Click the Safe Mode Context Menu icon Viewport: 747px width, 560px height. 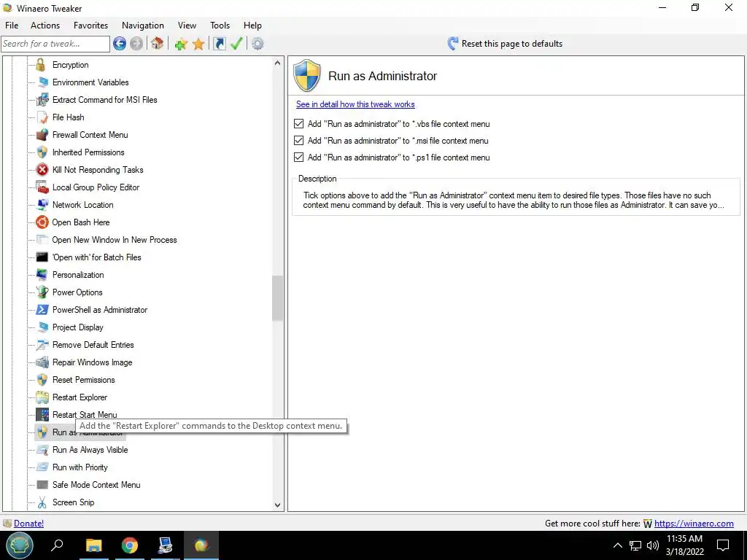click(x=42, y=485)
